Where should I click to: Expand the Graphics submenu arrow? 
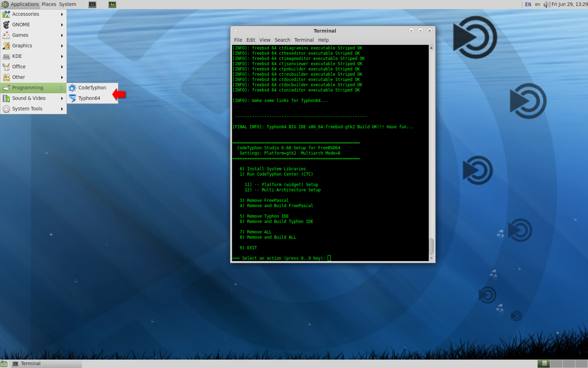(62, 46)
